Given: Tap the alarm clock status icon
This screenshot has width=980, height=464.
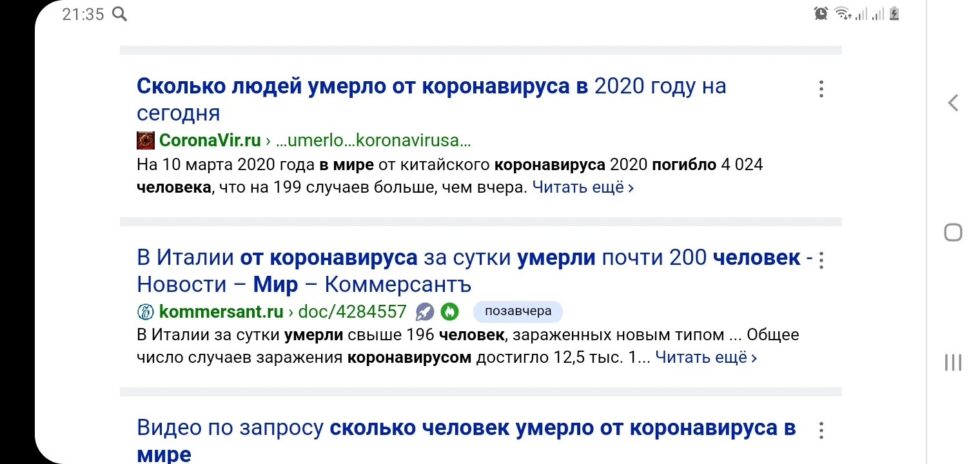Looking at the screenshot, I should point(821,13).
